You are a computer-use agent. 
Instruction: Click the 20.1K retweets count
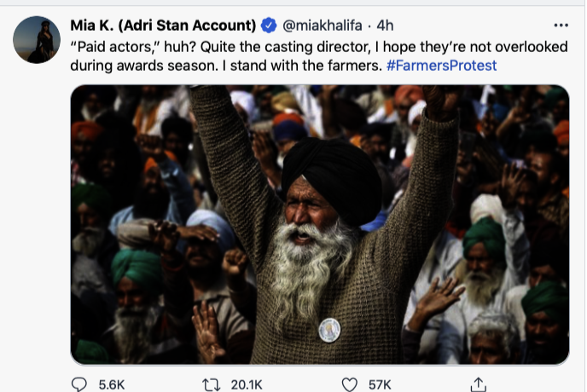pos(246,384)
